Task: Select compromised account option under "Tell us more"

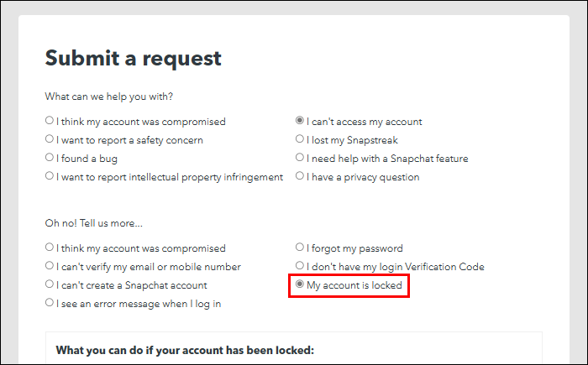Action: [x=50, y=248]
